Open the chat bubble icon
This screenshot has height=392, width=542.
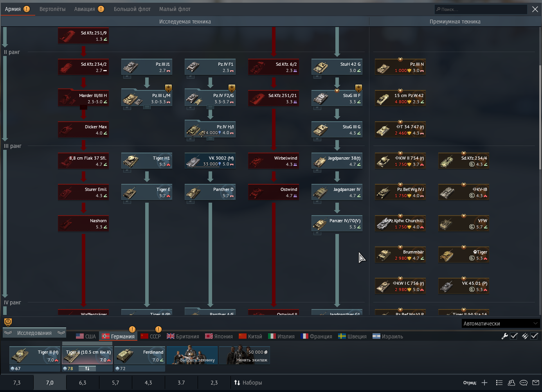point(524,383)
